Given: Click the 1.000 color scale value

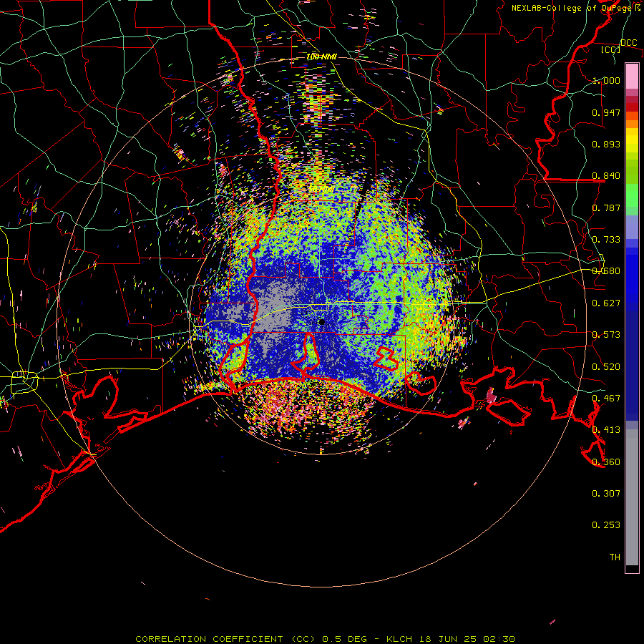Looking at the screenshot, I should [x=606, y=80].
